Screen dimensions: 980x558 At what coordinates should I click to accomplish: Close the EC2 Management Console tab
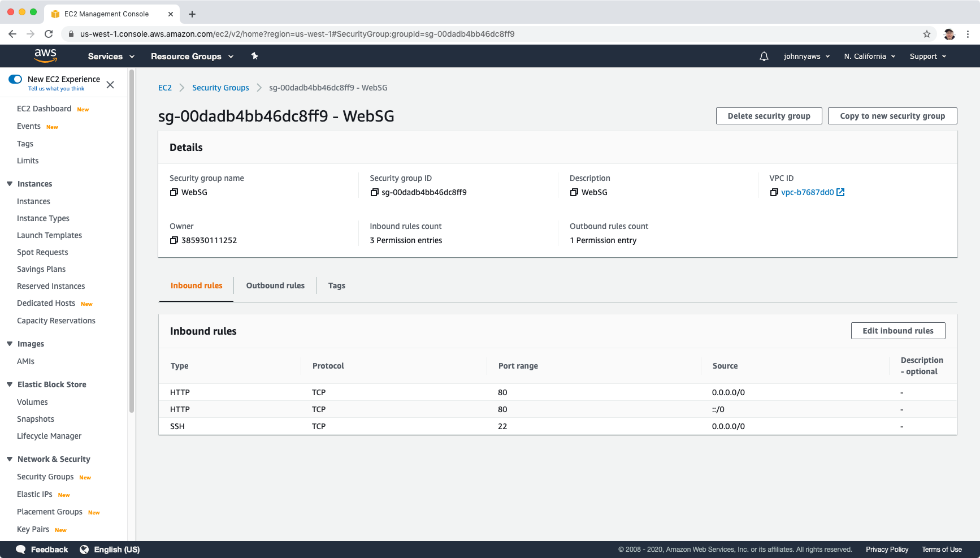(171, 14)
